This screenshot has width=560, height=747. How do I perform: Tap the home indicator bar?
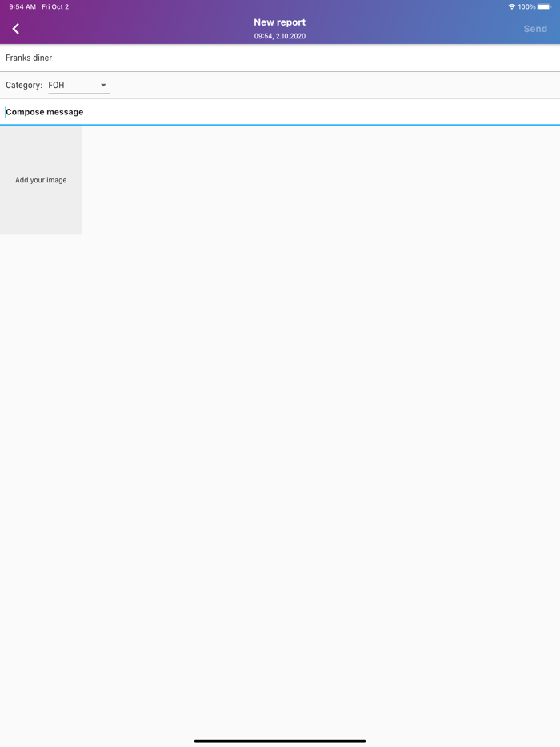tap(280, 741)
